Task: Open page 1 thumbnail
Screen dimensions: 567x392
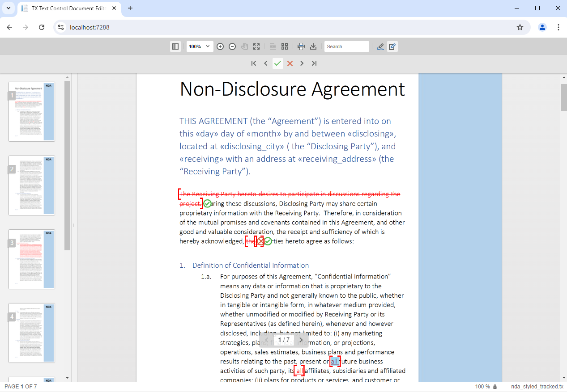Action: pos(32,112)
